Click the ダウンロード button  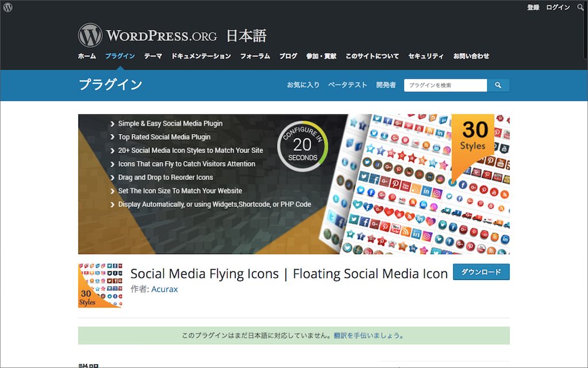(481, 272)
